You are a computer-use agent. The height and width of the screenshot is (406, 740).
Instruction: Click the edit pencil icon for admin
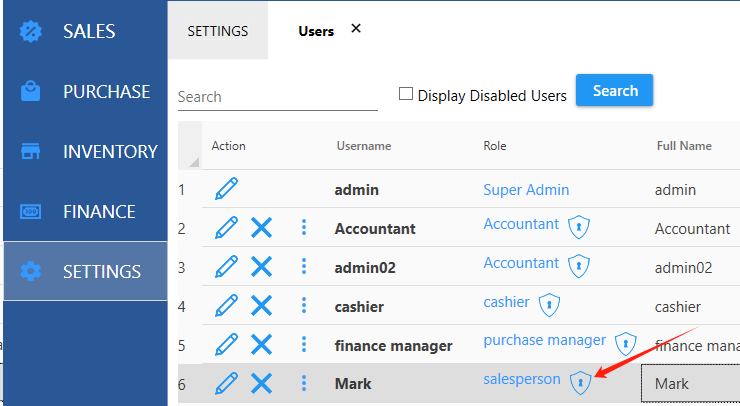(227, 189)
